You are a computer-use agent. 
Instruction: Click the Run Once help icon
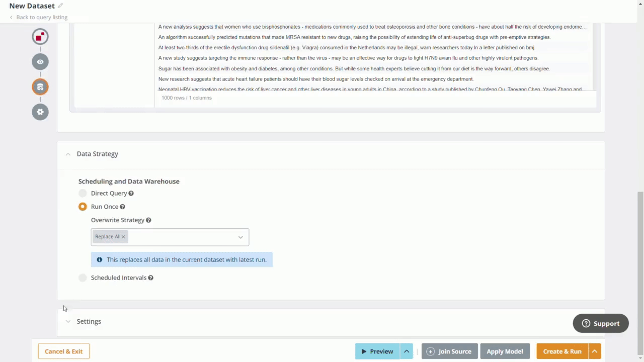click(x=122, y=207)
